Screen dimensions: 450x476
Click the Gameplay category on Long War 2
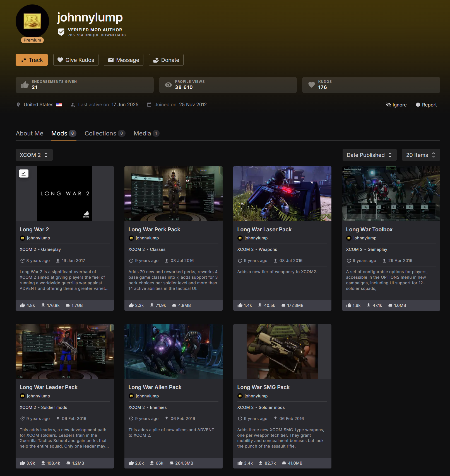(51, 249)
